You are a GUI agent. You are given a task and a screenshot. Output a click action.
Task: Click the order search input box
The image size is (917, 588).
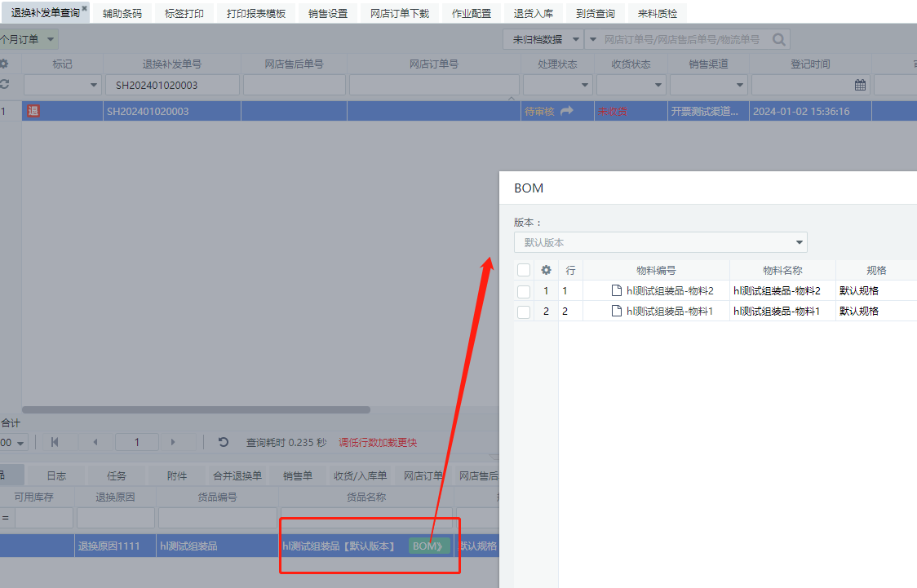point(681,39)
